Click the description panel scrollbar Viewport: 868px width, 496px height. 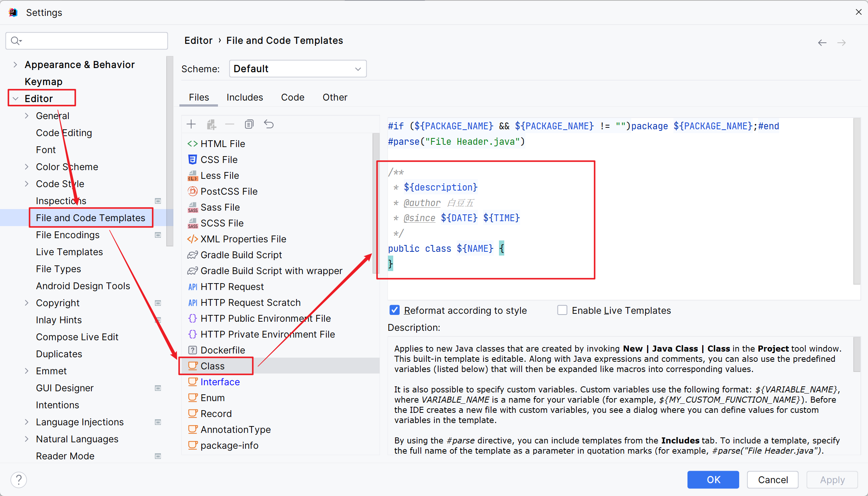coord(857,354)
